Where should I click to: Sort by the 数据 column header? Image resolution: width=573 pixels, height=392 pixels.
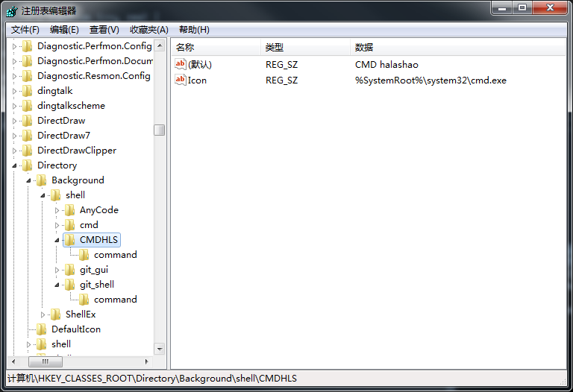pyautogui.click(x=458, y=47)
